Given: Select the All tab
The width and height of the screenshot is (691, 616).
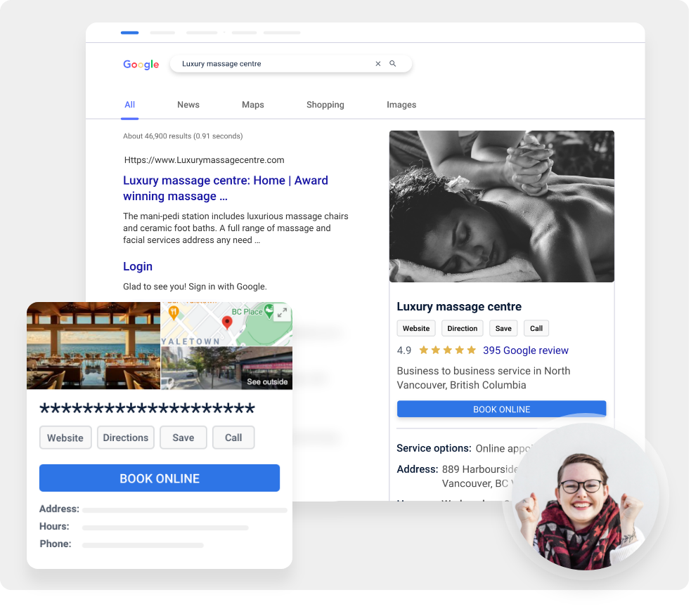Looking at the screenshot, I should [129, 105].
